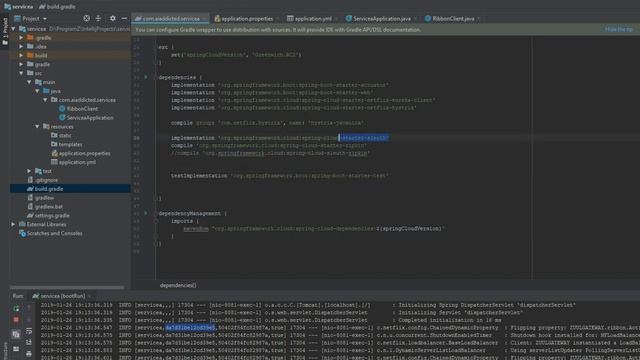Click the collapse-all icon in Project panel
640x360 pixels.
pyautogui.click(x=98, y=18)
